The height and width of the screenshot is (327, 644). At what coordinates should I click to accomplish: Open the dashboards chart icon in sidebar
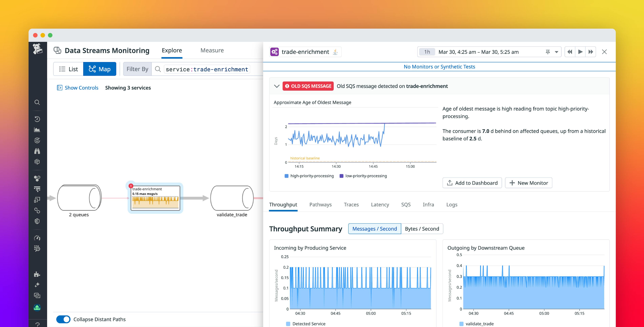point(37,129)
